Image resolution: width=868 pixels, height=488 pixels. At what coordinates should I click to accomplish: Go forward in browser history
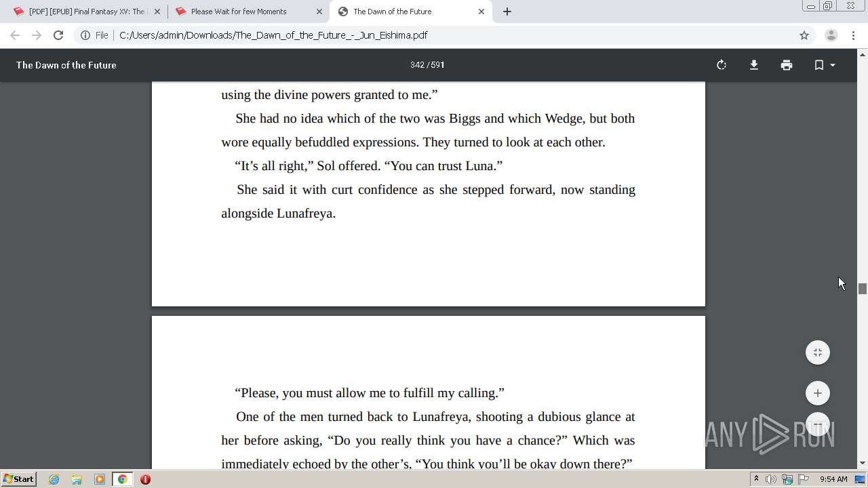point(37,35)
